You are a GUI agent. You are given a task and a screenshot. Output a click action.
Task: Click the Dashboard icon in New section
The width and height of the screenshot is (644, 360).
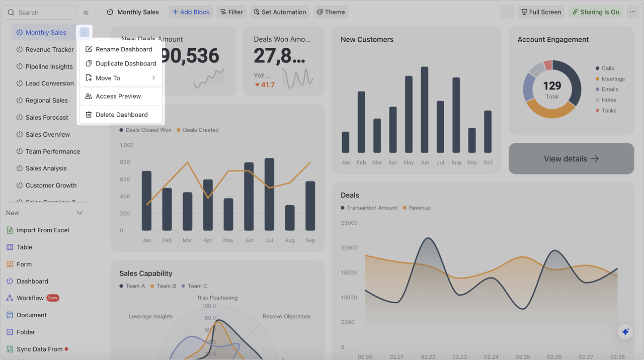click(10, 281)
